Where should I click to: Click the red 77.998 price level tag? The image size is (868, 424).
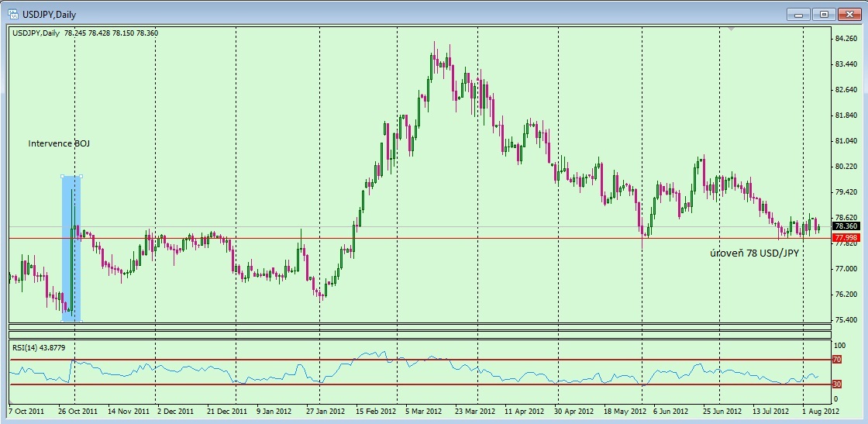846,237
